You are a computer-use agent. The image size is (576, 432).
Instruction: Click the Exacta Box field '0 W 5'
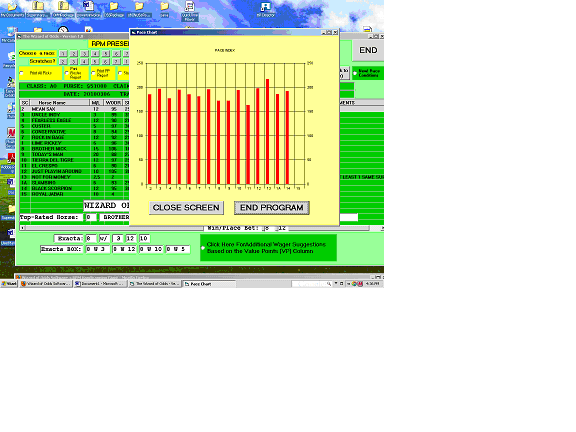point(178,249)
